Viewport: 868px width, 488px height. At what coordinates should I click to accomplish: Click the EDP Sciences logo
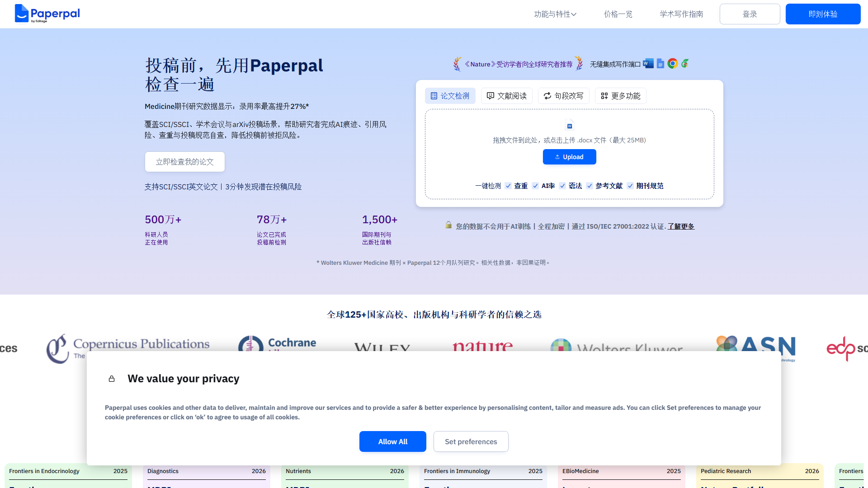847,348
